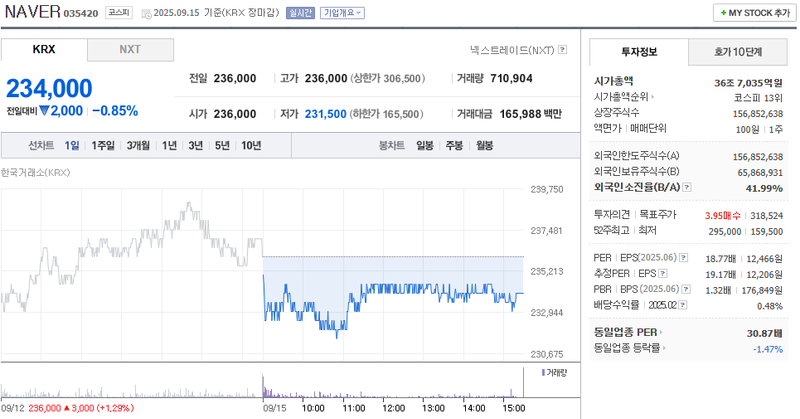
Task: Select the 10년 line chart period
Action: point(251,145)
